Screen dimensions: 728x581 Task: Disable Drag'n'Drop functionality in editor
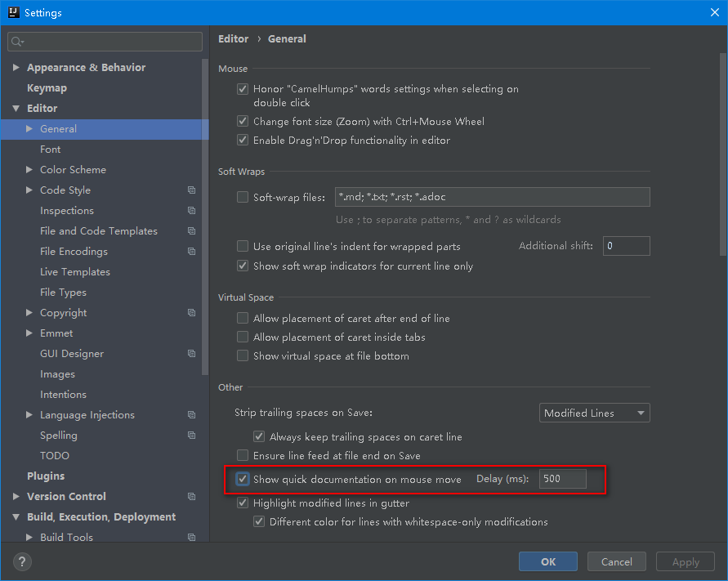(243, 140)
